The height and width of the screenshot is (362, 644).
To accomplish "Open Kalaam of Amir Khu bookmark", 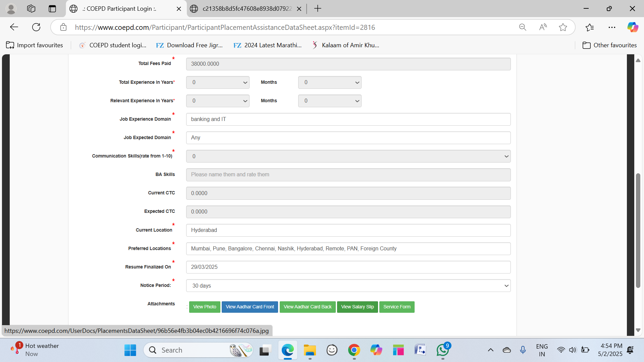I will pyautogui.click(x=345, y=45).
